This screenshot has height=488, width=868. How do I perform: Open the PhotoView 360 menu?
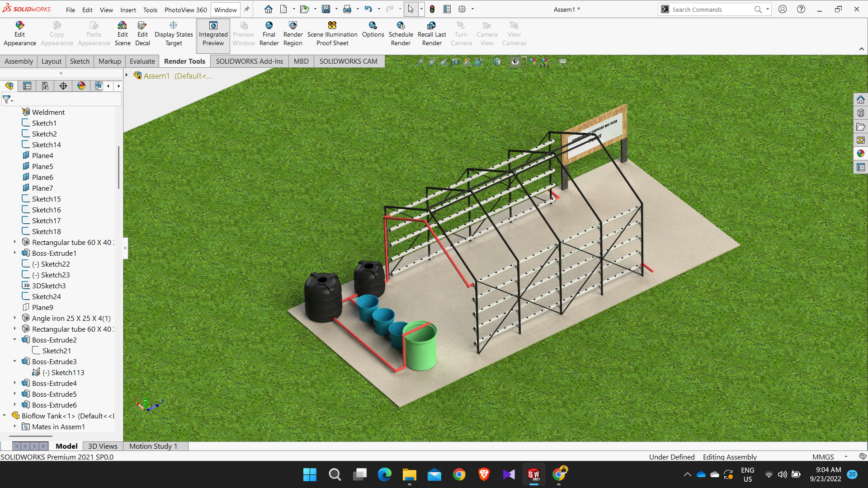click(185, 9)
